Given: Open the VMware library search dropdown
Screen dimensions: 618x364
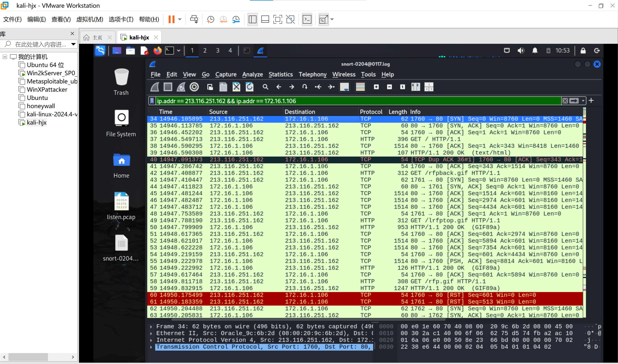Looking at the screenshot, I should (73, 44).
